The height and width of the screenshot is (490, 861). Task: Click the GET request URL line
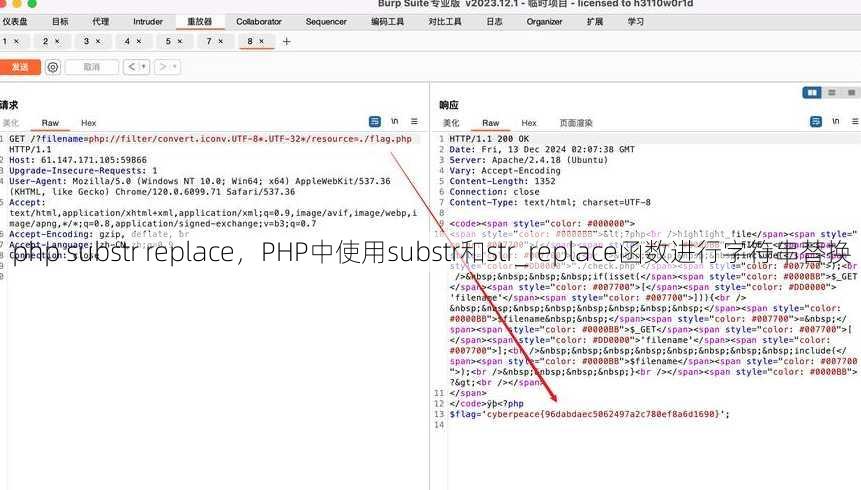(210, 139)
